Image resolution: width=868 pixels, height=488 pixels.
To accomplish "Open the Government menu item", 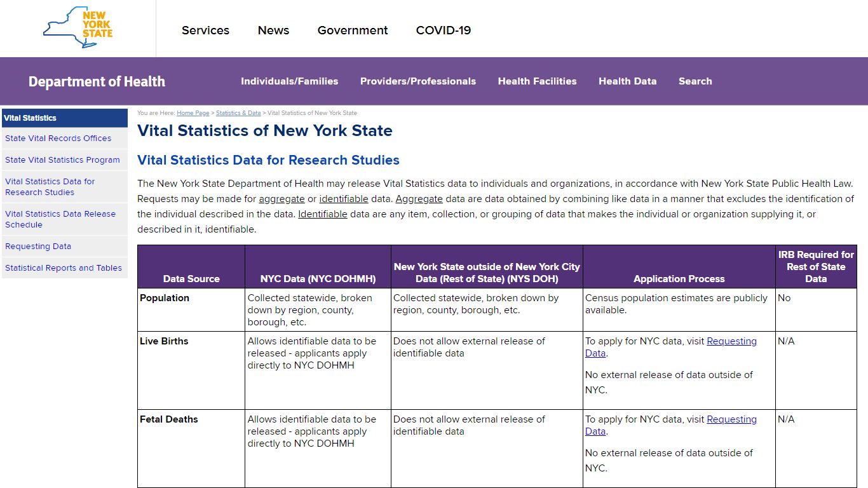I will pos(353,30).
